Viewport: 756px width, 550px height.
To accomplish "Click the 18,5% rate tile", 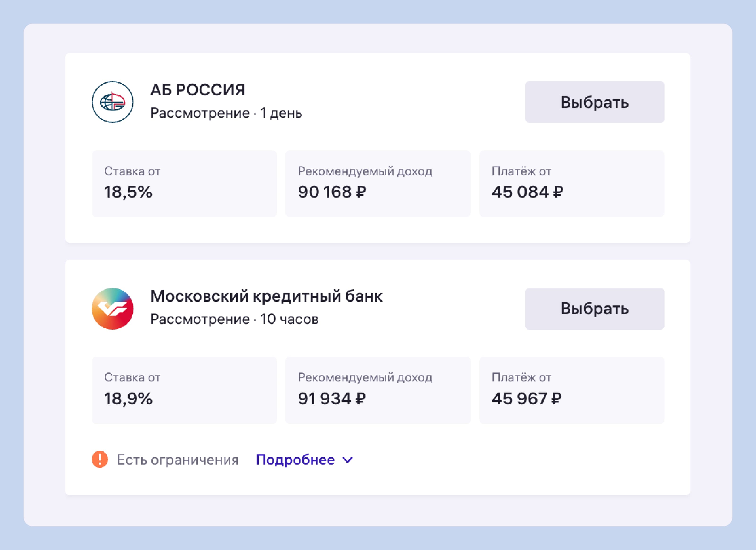I will pos(184,184).
